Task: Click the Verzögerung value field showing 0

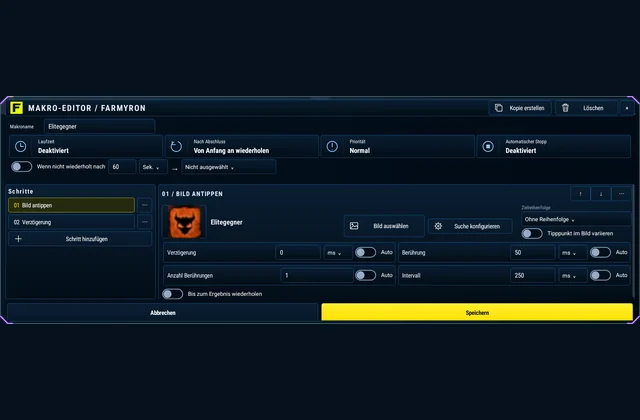Action: (x=298, y=253)
